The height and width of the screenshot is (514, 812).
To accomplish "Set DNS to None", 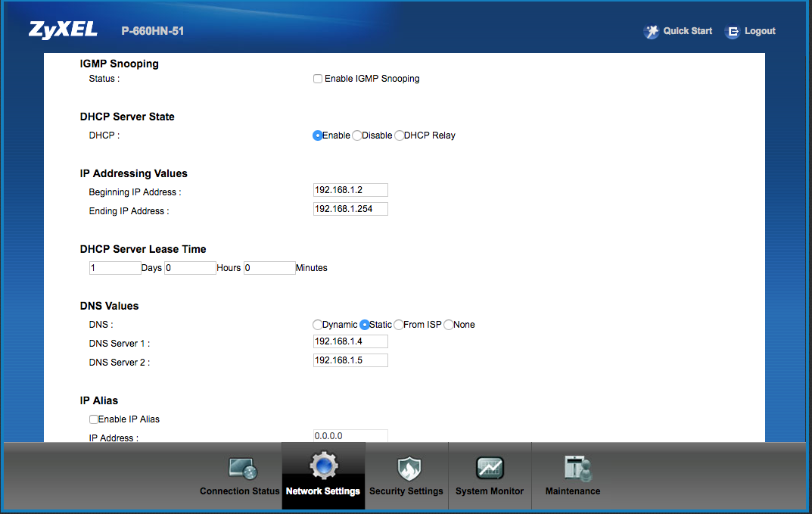I will 449,324.
